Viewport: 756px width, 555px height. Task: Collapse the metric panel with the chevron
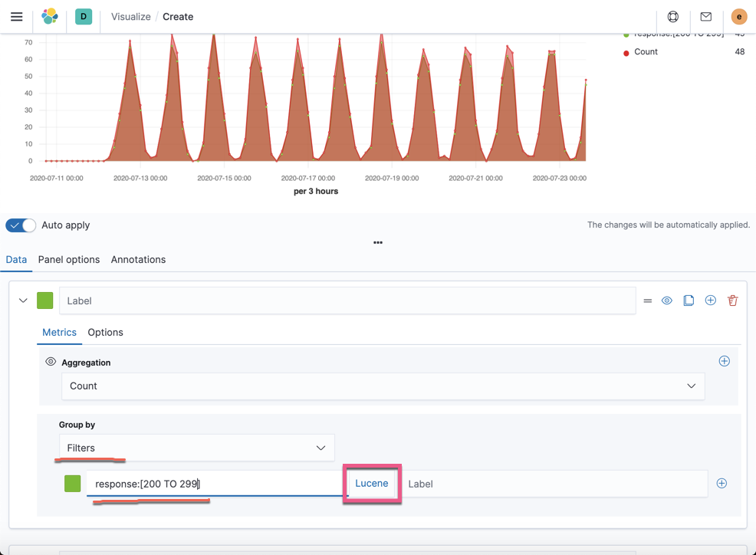click(x=22, y=300)
